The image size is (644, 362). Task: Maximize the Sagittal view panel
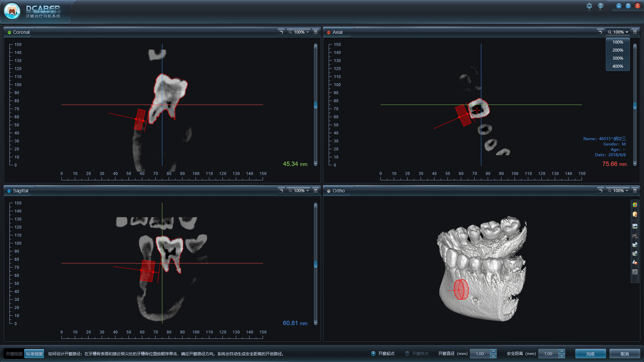click(315, 191)
